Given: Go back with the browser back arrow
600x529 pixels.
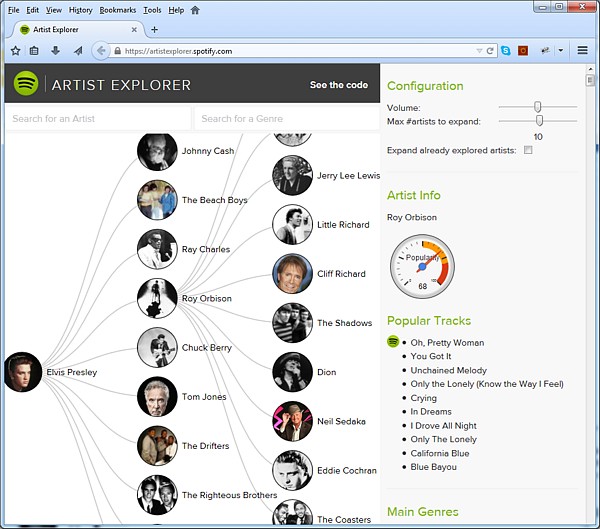Looking at the screenshot, I should click(x=101, y=51).
